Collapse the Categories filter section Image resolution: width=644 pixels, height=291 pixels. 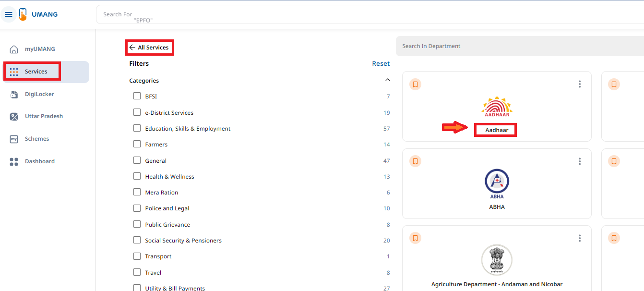(x=388, y=80)
